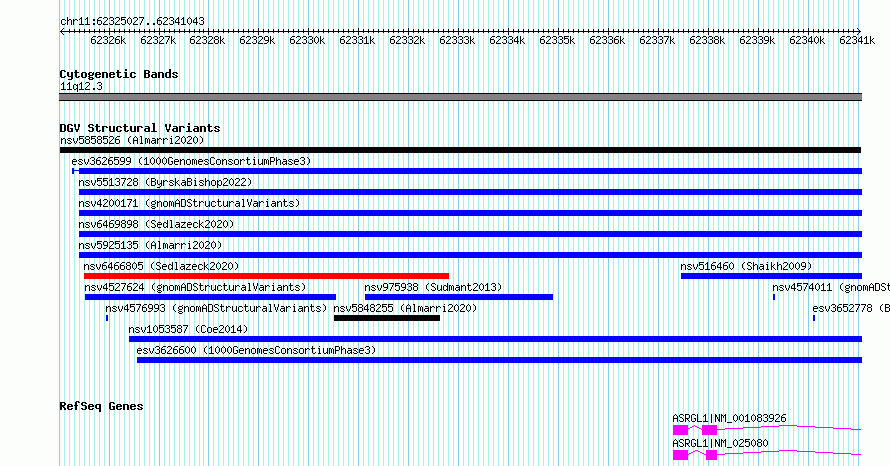
Task: Select the blue nsv975938 variant bar
Action: (x=459, y=297)
